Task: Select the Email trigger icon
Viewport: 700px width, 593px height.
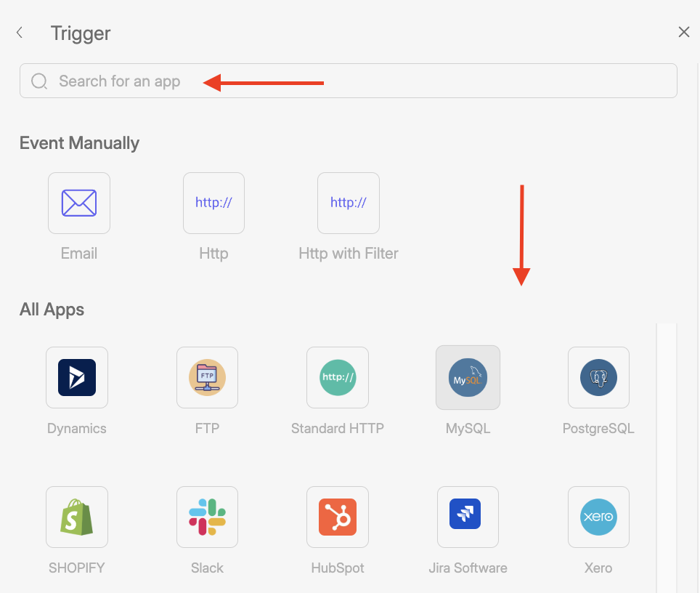Action: click(x=79, y=203)
